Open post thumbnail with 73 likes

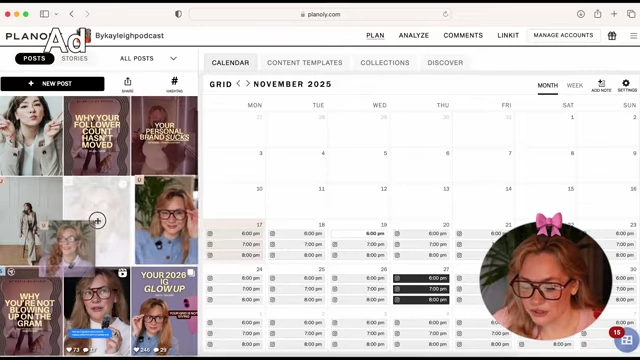[x=97, y=311]
